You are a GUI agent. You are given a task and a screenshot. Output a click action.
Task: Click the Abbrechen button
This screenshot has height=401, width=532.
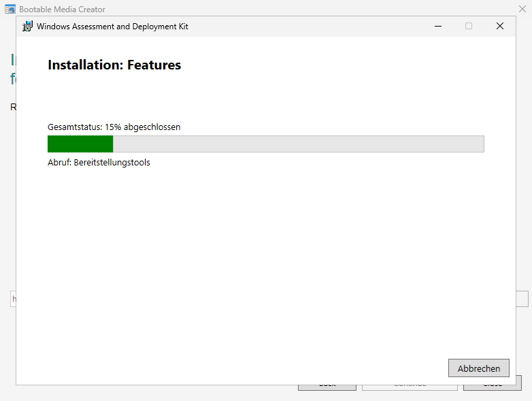coord(479,368)
